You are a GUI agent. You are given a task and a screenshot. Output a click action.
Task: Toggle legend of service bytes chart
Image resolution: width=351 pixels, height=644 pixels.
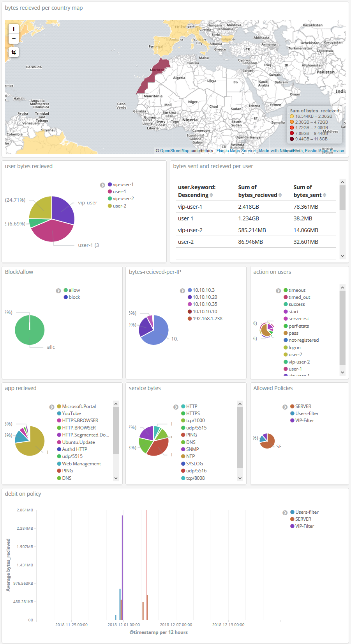coord(176,407)
